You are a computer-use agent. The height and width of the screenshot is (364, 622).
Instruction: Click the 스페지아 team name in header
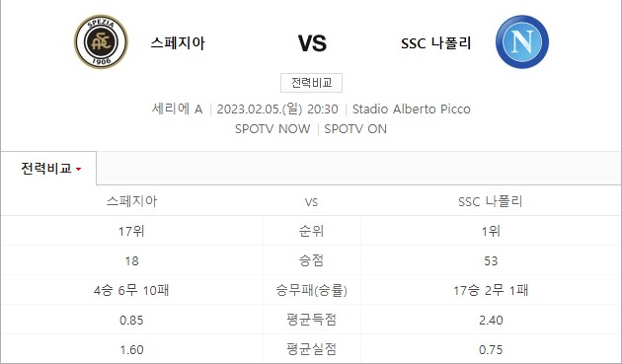pyautogui.click(x=178, y=42)
